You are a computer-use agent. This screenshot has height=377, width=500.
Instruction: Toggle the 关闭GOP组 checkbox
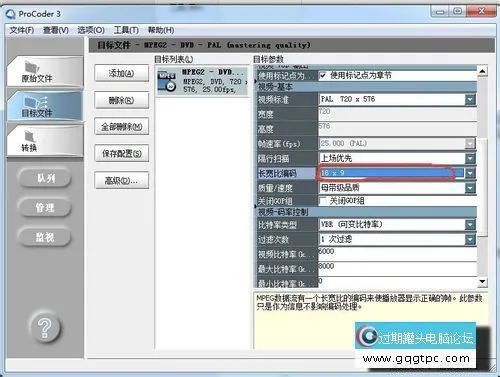pos(322,201)
